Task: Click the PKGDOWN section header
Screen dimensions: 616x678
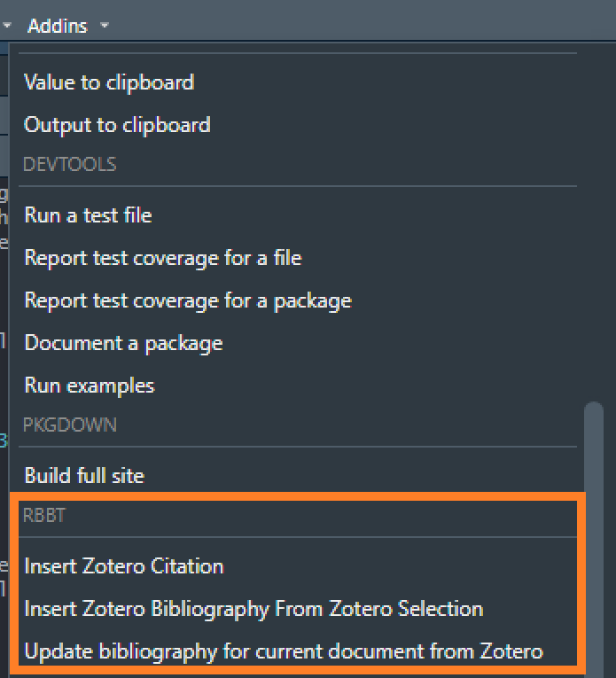Action: tap(70, 425)
